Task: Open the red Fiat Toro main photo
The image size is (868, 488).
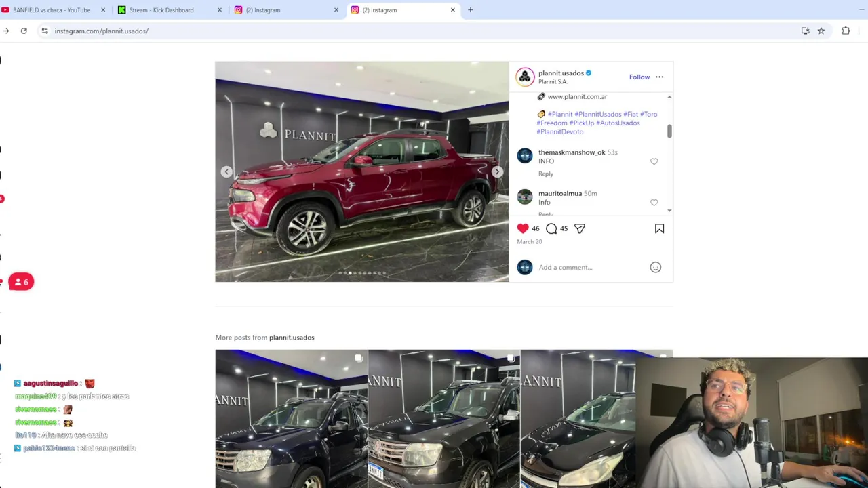Action: pyautogui.click(x=361, y=171)
